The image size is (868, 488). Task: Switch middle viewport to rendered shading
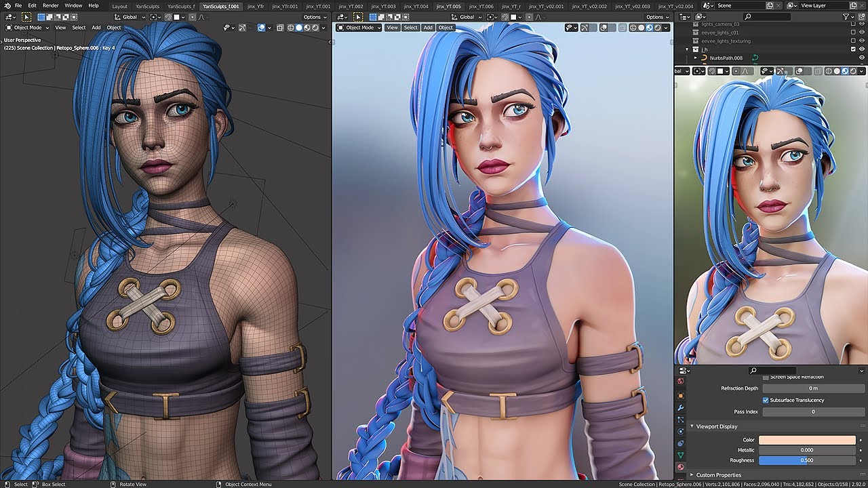pyautogui.click(x=658, y=28)
